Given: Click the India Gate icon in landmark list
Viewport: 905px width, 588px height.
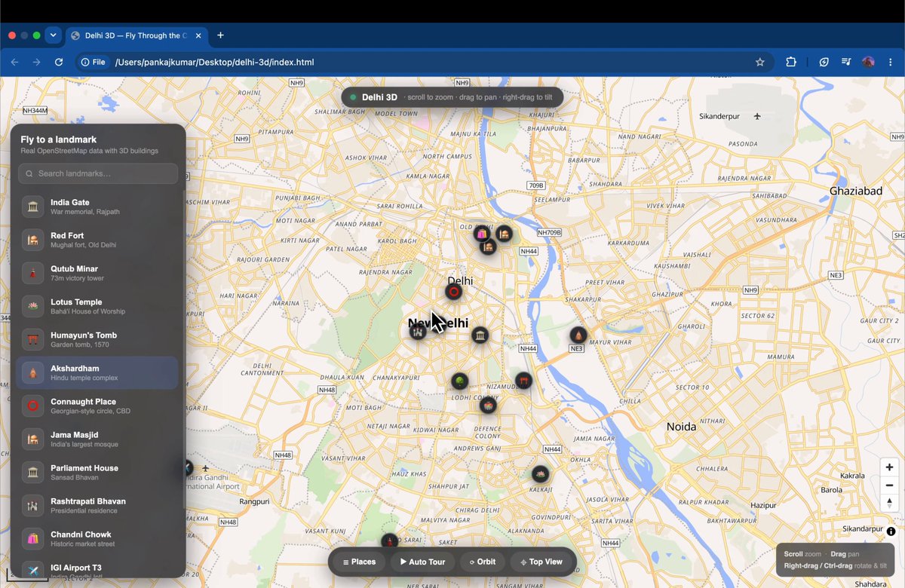Looking at the screenshot, I should (x=32, y=207).
